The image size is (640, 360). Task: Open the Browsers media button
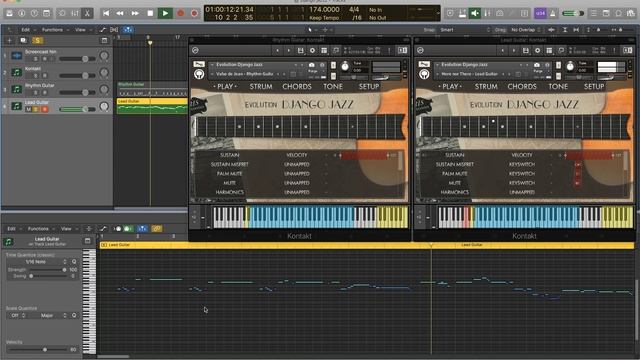click(x=631, y=13)
